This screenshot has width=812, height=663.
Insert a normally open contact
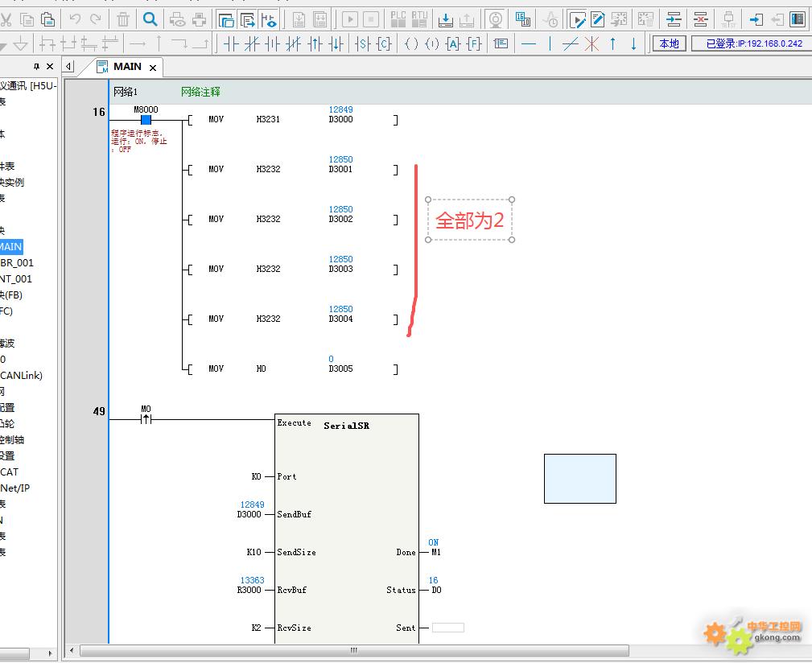tap(232, 44)
